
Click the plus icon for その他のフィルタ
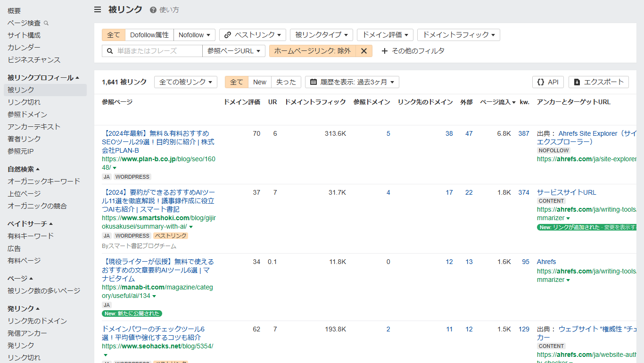point(384,51)
